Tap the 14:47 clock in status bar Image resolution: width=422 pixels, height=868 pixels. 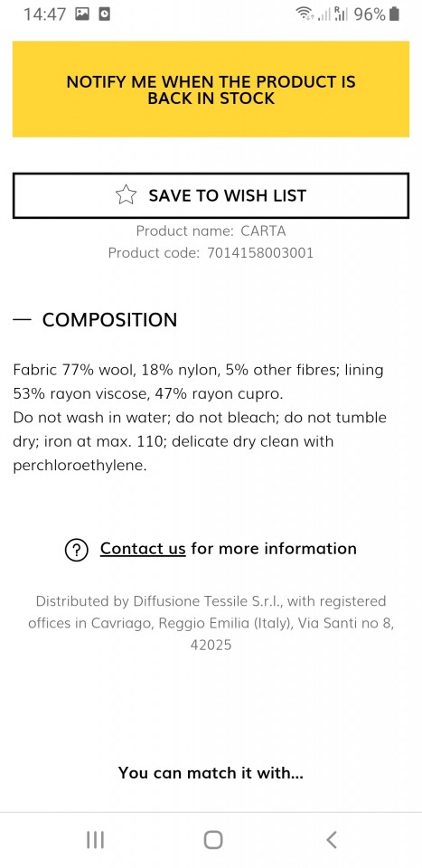tap(45, 14)
